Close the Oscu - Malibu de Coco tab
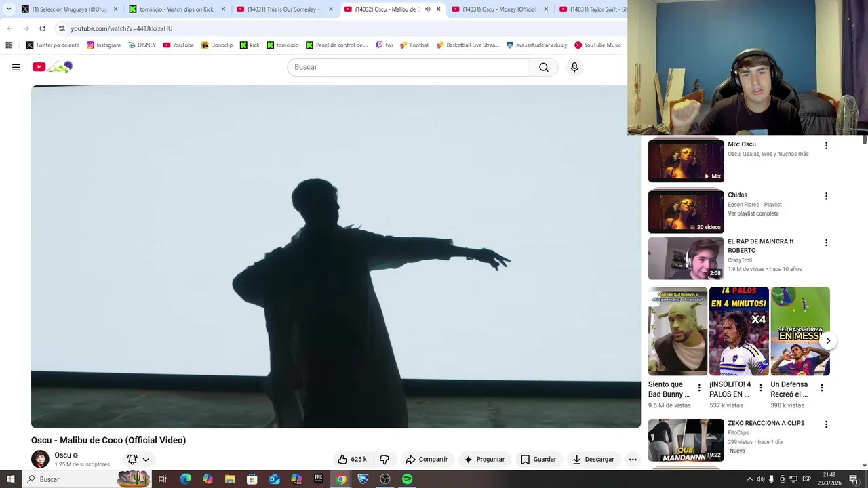 point(438,9)
